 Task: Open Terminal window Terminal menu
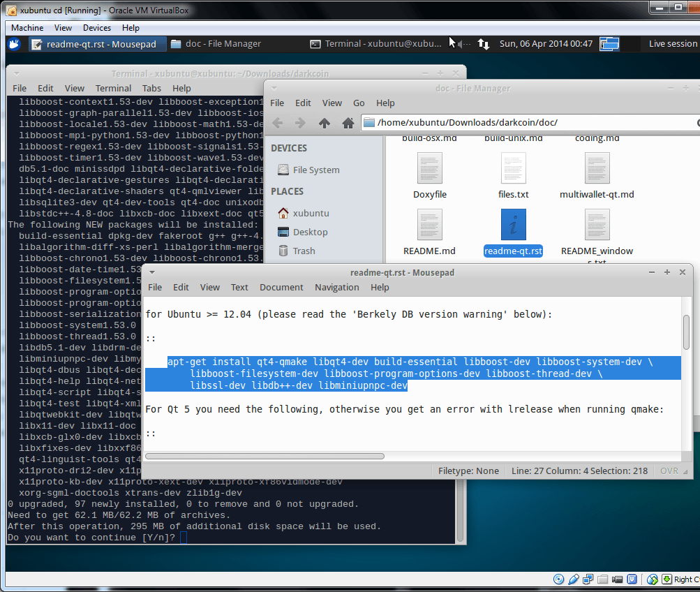pos(113,89)
